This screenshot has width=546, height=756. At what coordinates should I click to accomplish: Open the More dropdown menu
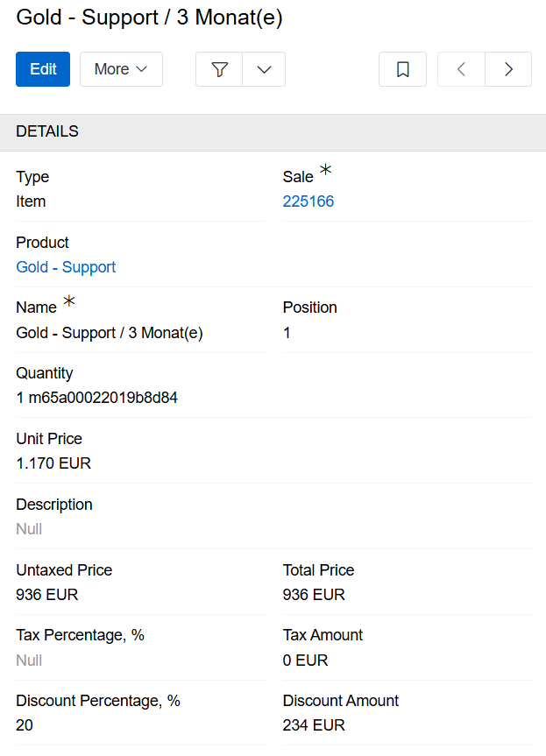pos(121,69)
